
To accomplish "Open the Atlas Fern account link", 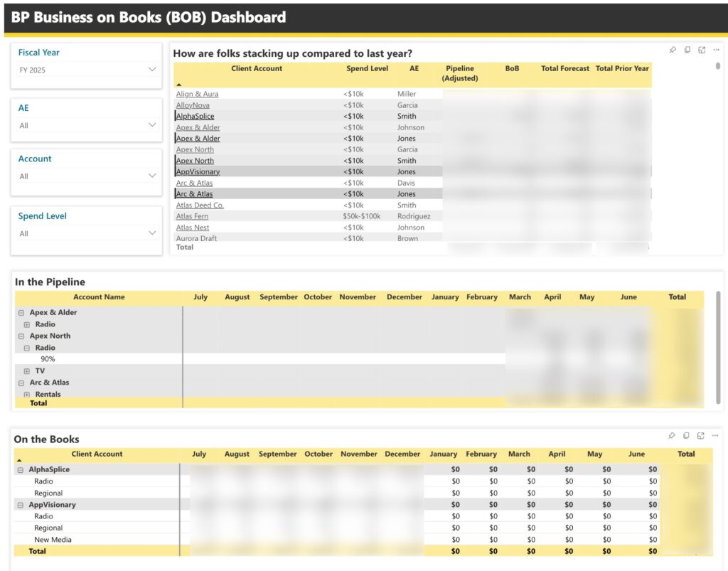I will 192,216.
